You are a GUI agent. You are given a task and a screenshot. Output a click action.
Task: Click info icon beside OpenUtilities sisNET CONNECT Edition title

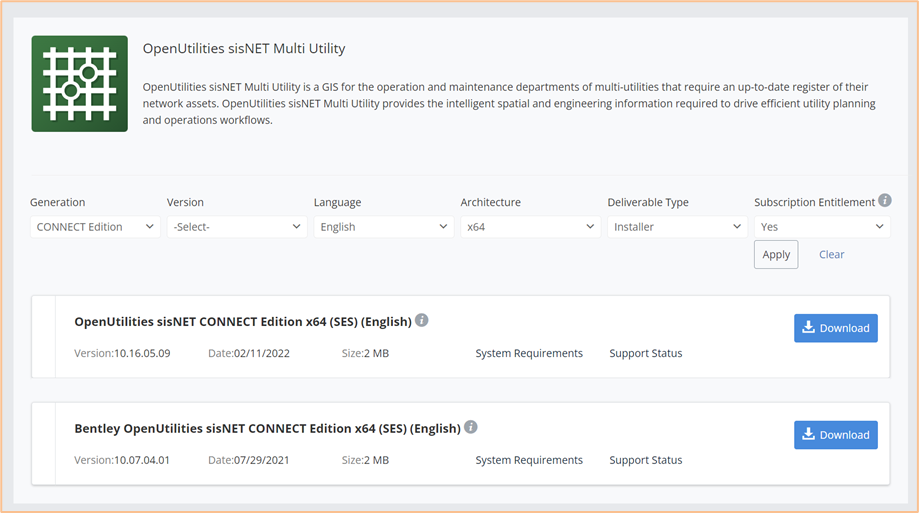coord(421,320)
